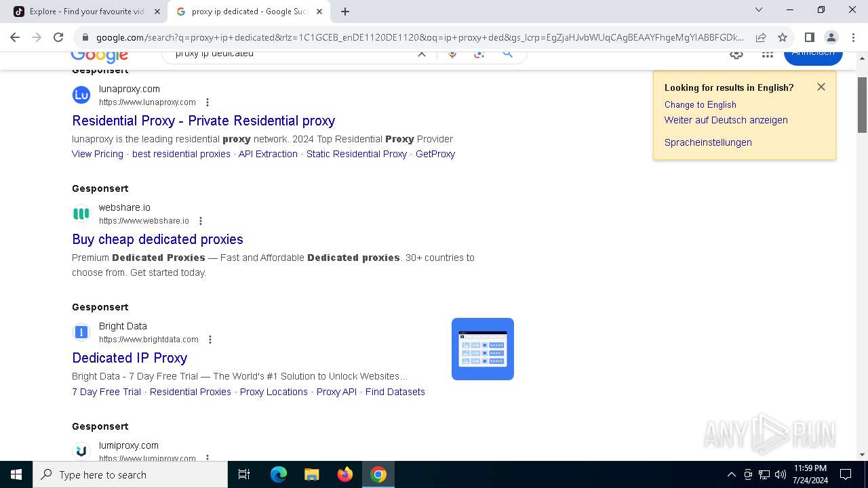The height and width of the screenshot is (488, 868).
Task: Click the webshare.io favicon
Action: click(x=81, y=213)
